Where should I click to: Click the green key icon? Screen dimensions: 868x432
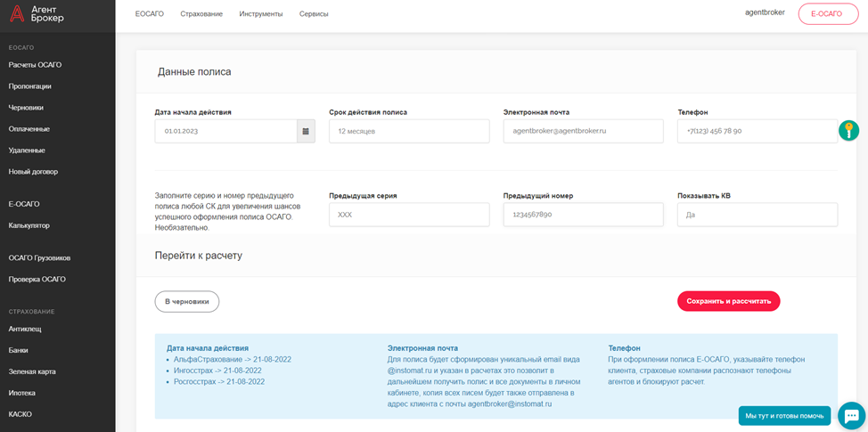[848, 131]
